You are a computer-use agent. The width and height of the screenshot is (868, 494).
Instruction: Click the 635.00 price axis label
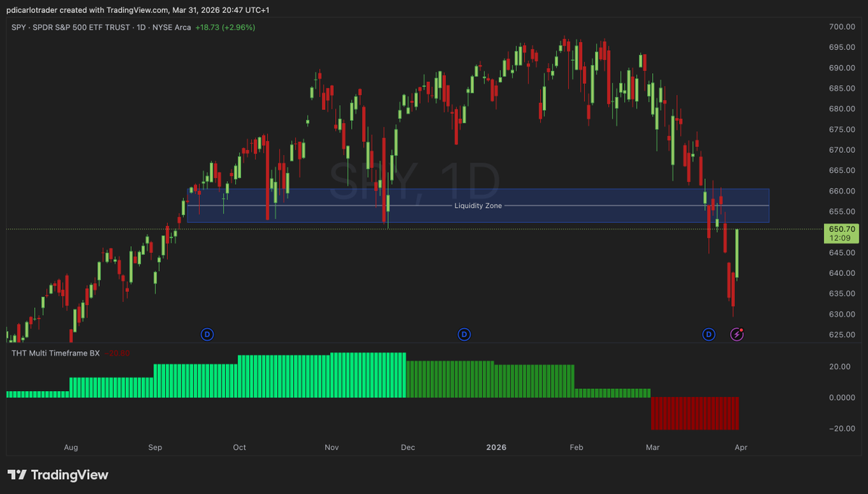841,293
